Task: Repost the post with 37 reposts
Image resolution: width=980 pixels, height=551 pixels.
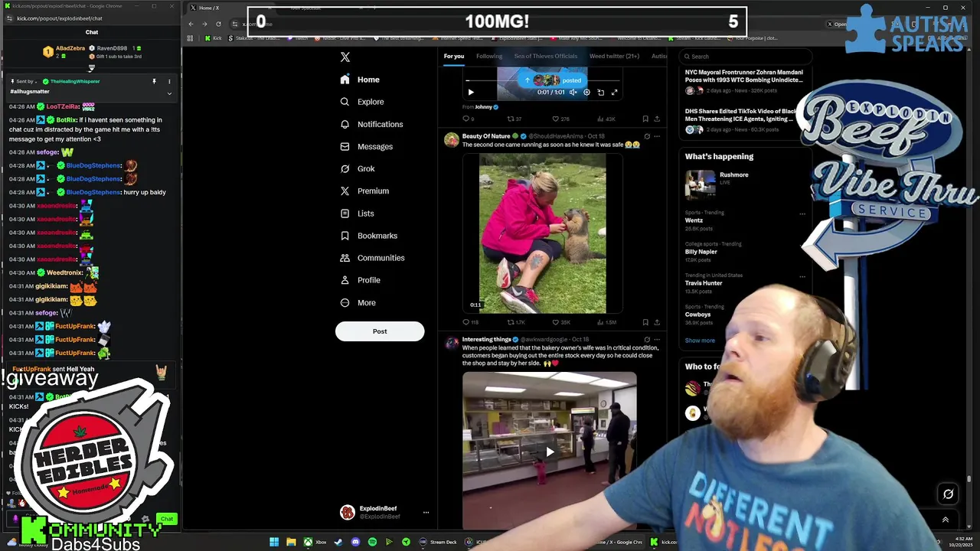Action: pyautogui.click(x=514, y=119)
